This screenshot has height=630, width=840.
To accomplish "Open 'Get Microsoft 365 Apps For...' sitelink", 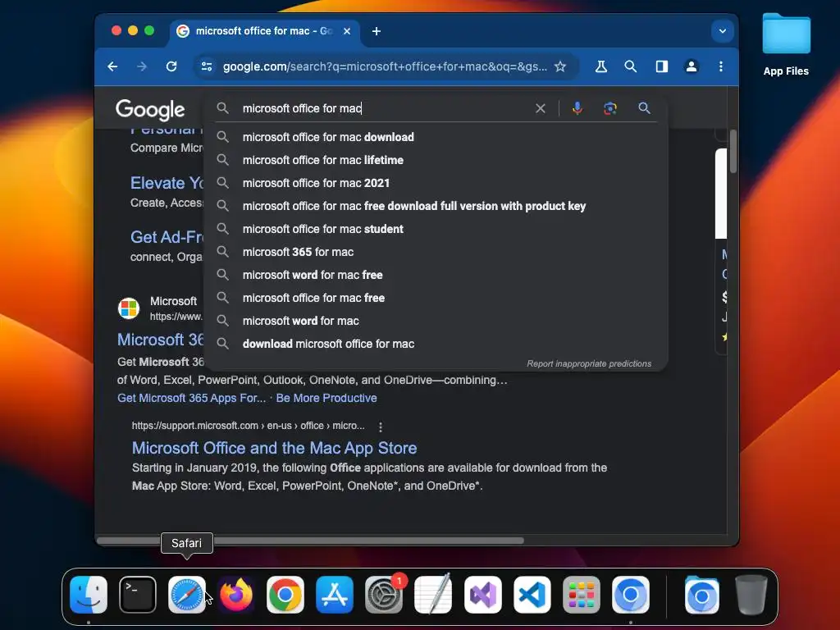I will (191, 398).
